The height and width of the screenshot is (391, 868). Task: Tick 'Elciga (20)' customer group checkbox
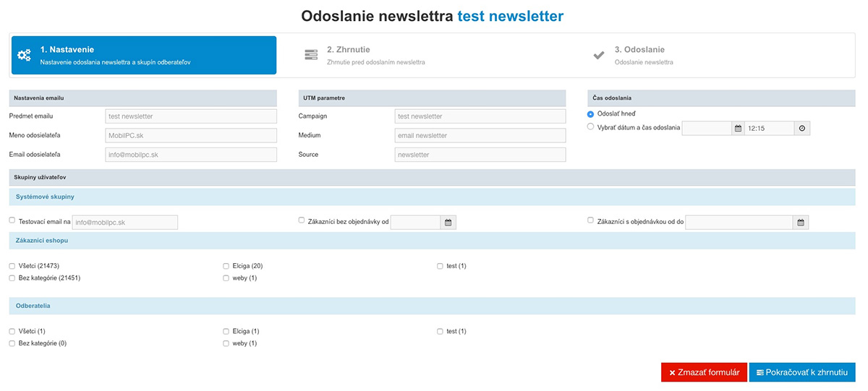226,266
